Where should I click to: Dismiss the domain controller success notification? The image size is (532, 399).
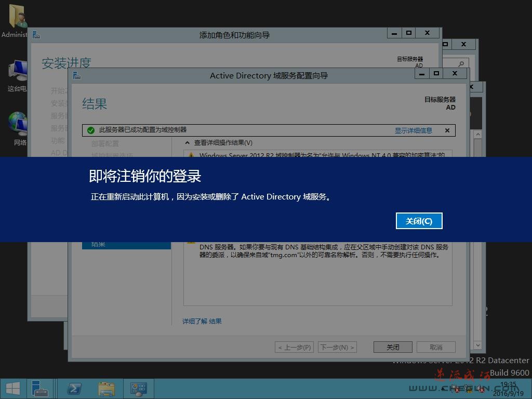tap(447, 130)
